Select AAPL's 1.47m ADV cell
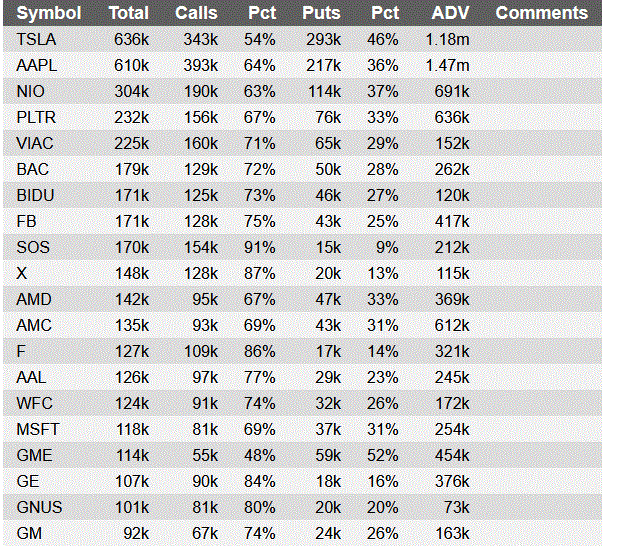 point(448,65)
